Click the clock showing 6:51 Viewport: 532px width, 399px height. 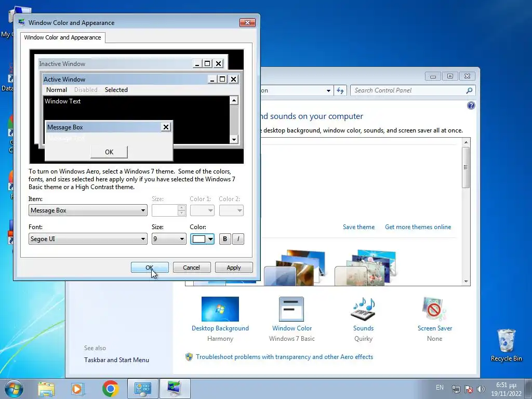point(506,389)
